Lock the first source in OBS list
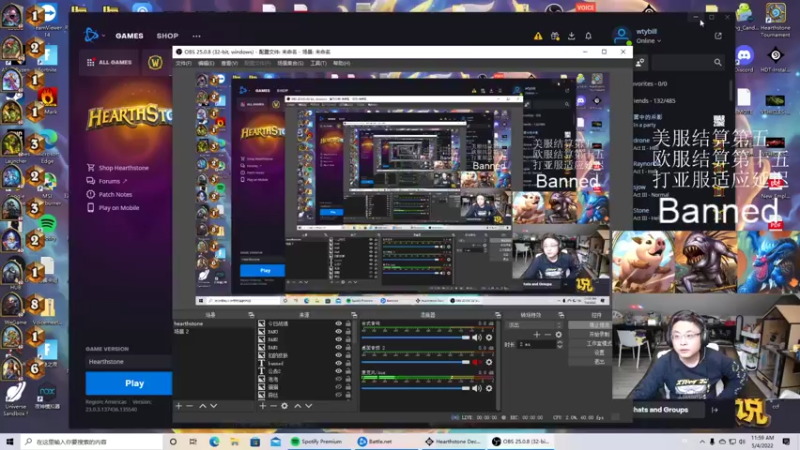This screenshot has width=800, height=450. pyautogui.click(x=348, y=323)
